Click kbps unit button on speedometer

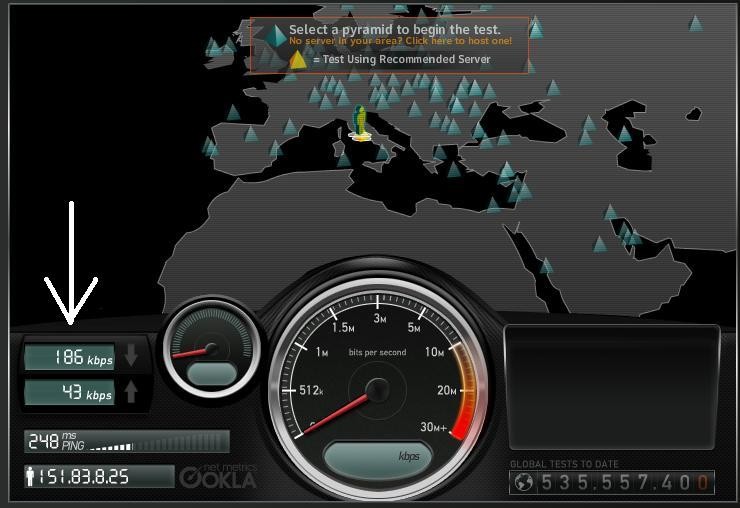[378, 459]
